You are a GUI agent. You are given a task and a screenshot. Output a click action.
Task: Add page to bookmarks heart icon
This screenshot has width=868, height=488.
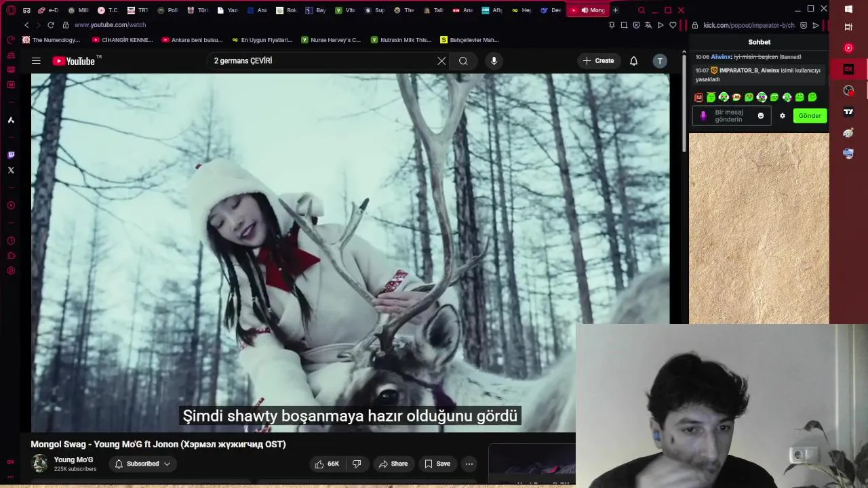tap(673, 25)
